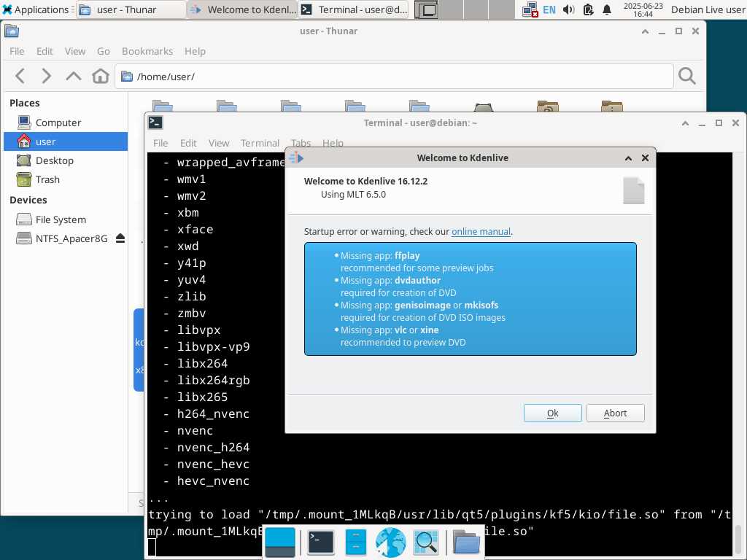Select Desktop in Thunar Places
747x560 pixels.
point(65,160)
